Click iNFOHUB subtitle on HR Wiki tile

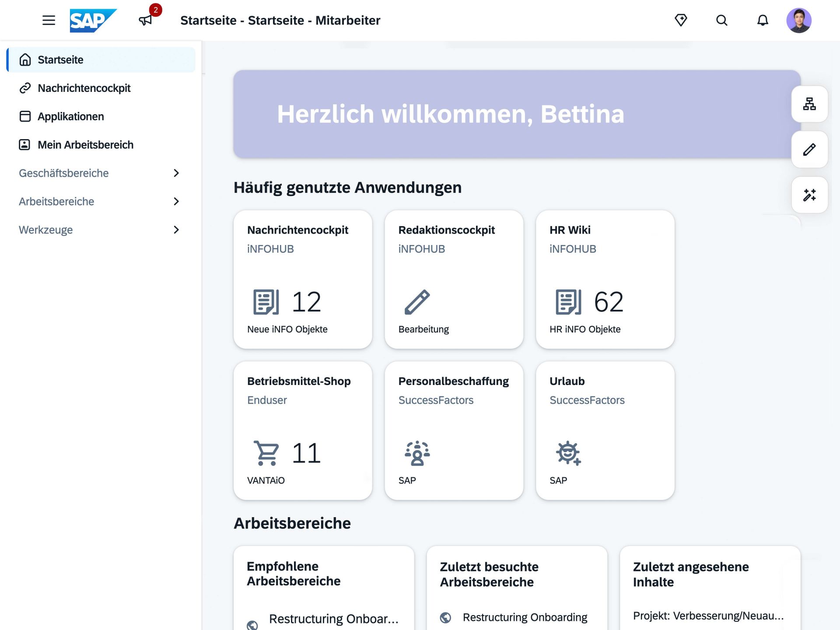(573, 249)
